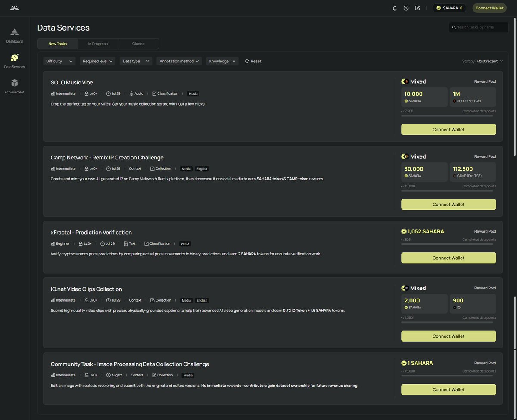Click the 30,000 SAHARA reward box
This screenshot has height=420, width=517.
(x=424, y=172)
